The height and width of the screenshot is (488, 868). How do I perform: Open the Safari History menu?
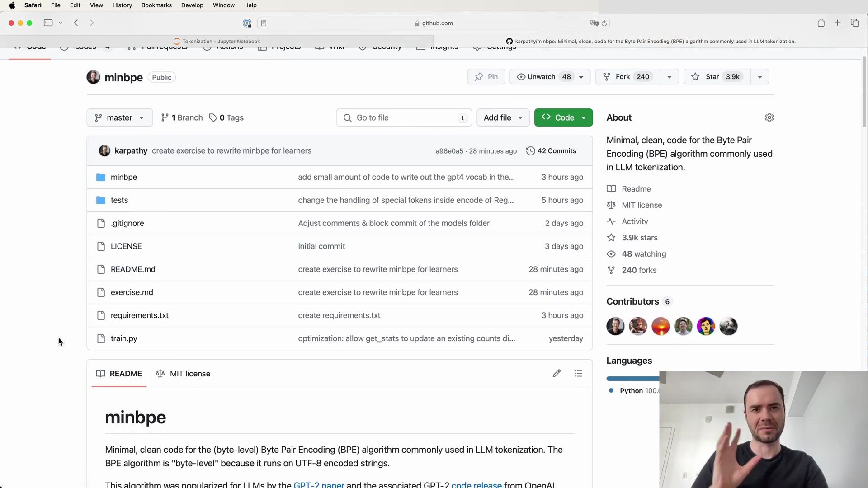tap(122, 5)
